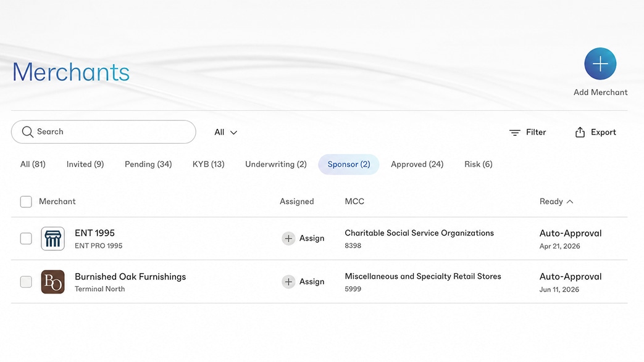Go to the Underwriting (2) tab
The height and width of the screenshot is (362, 644).
[x=275, y=164]
